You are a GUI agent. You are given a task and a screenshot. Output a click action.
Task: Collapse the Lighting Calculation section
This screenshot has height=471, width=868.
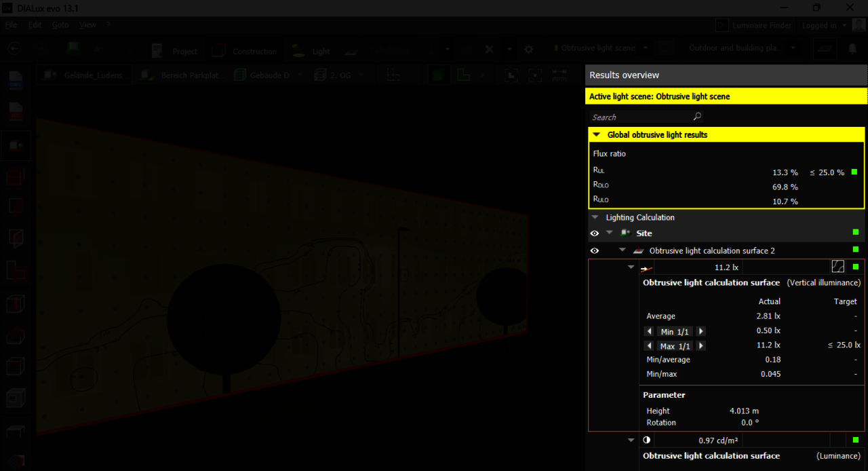pyautogui.click(x=595, y=218)
